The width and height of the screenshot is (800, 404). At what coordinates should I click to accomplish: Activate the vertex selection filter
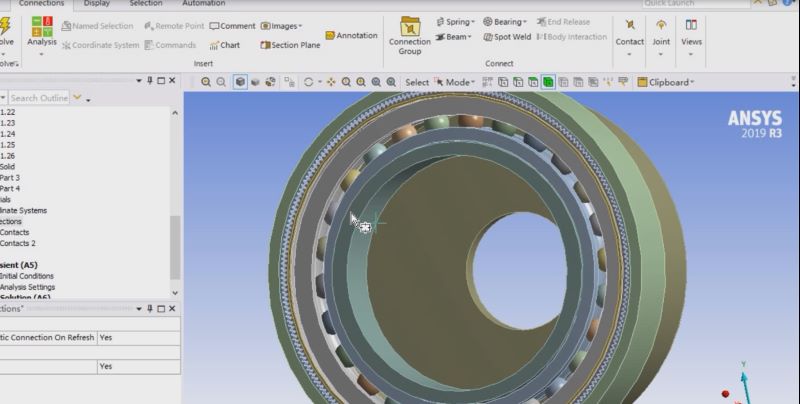click(503, 82)
